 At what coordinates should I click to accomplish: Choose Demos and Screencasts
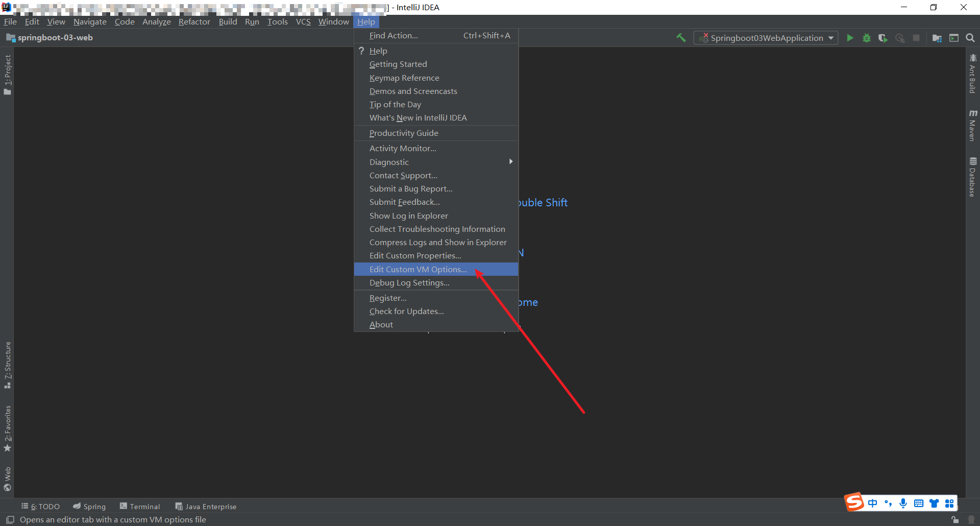coord(436,91)
